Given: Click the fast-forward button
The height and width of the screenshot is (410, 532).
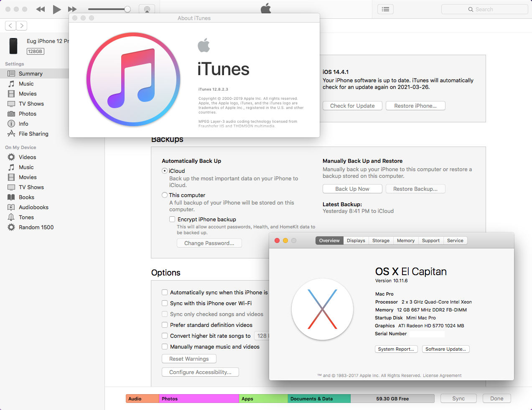Looking at the screenshot, I should [72, 9].
